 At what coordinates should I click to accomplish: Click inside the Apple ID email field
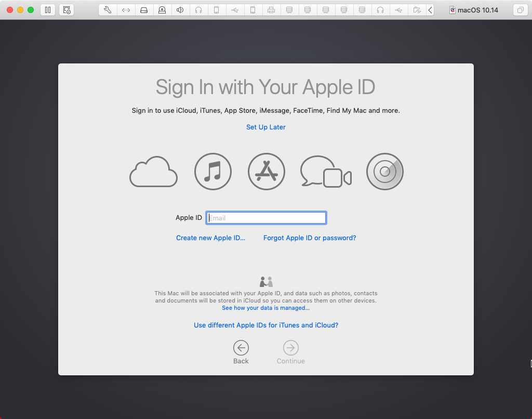coord(265,217)
